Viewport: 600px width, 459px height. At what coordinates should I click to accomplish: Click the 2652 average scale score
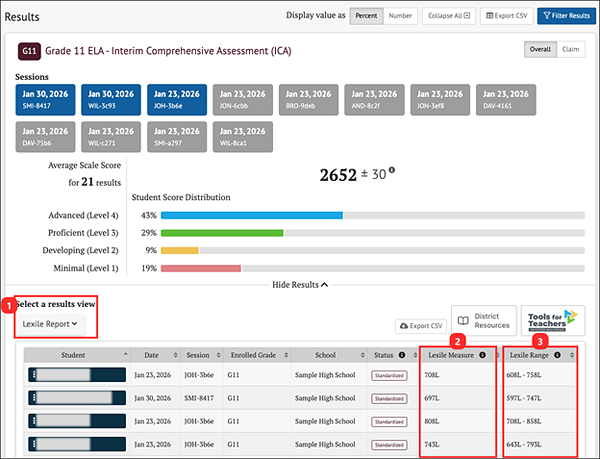pos(338,175)
